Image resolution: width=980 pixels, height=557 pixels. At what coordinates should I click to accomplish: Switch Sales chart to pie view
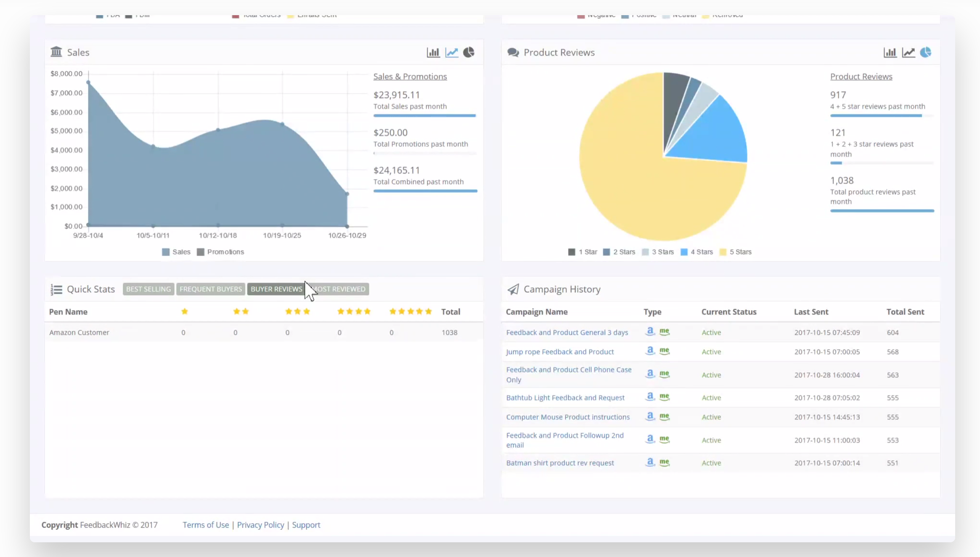click(x=469, y=52)
